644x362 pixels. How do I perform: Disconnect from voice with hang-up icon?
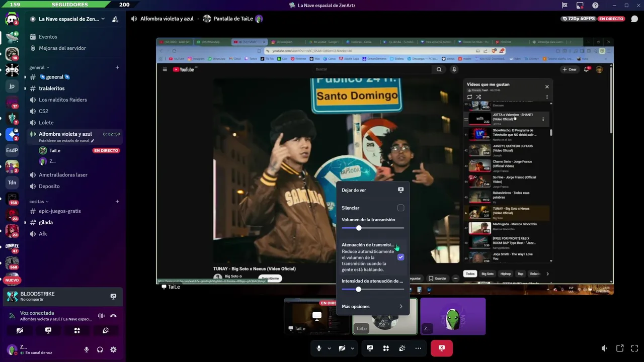coord(113,316)
